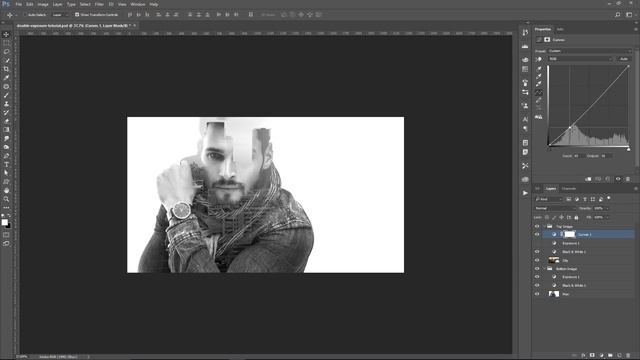Hide the Curves 1 layer
640x360 pixels.
[x=537, y=234]
